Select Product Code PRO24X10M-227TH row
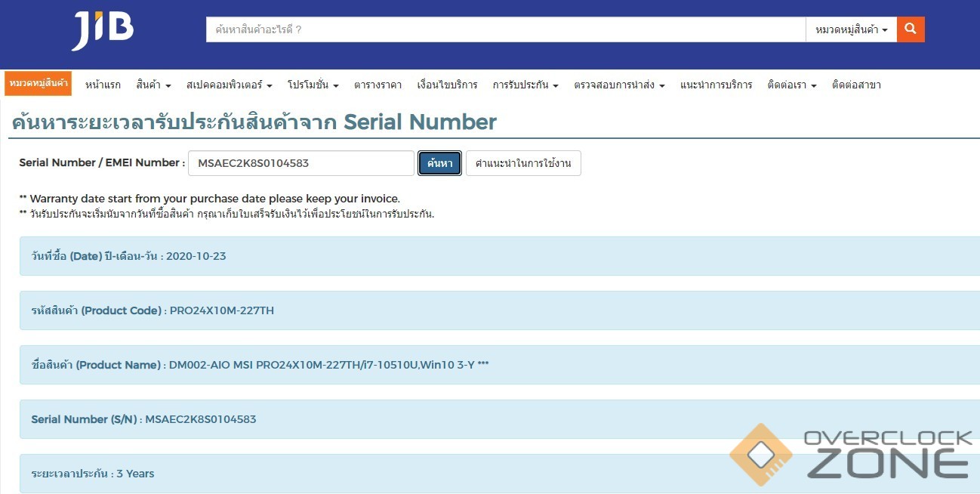This screenshot has width=980, height=494. [500, 310]
